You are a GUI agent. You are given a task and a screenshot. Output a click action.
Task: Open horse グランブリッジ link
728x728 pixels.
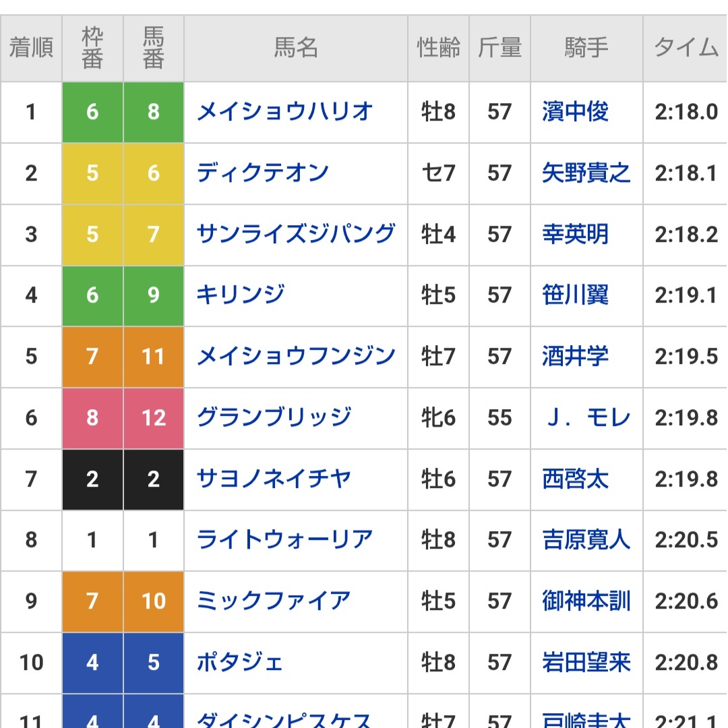click(274, 417)
